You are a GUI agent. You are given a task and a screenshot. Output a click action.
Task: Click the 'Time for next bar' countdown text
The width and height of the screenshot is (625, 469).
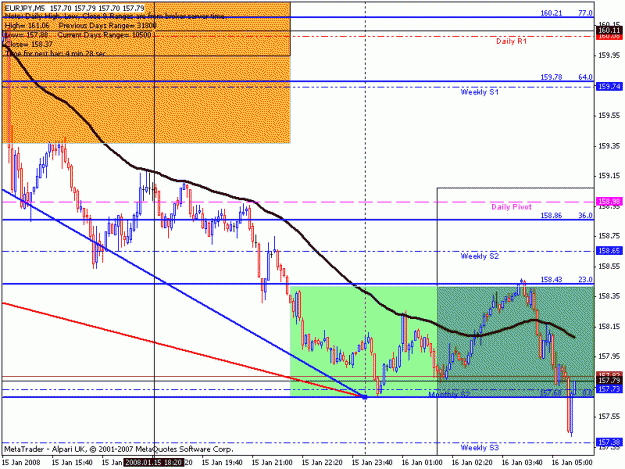55,53
